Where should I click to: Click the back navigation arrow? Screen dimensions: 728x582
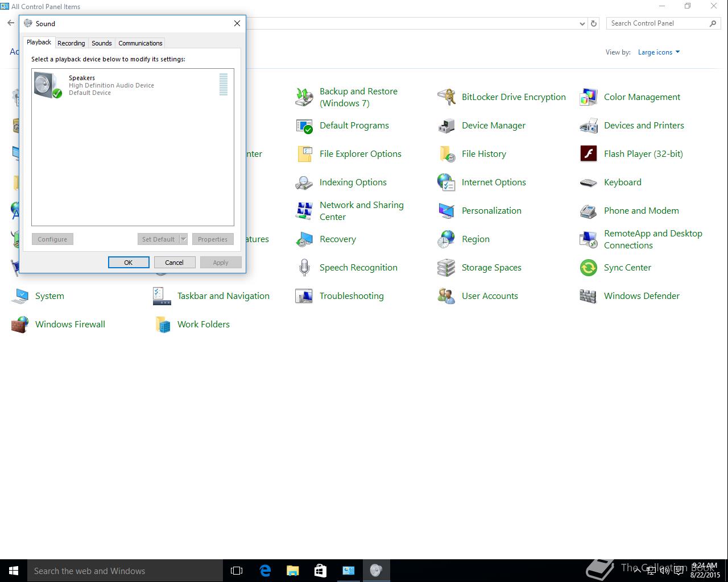click(11, 23)
